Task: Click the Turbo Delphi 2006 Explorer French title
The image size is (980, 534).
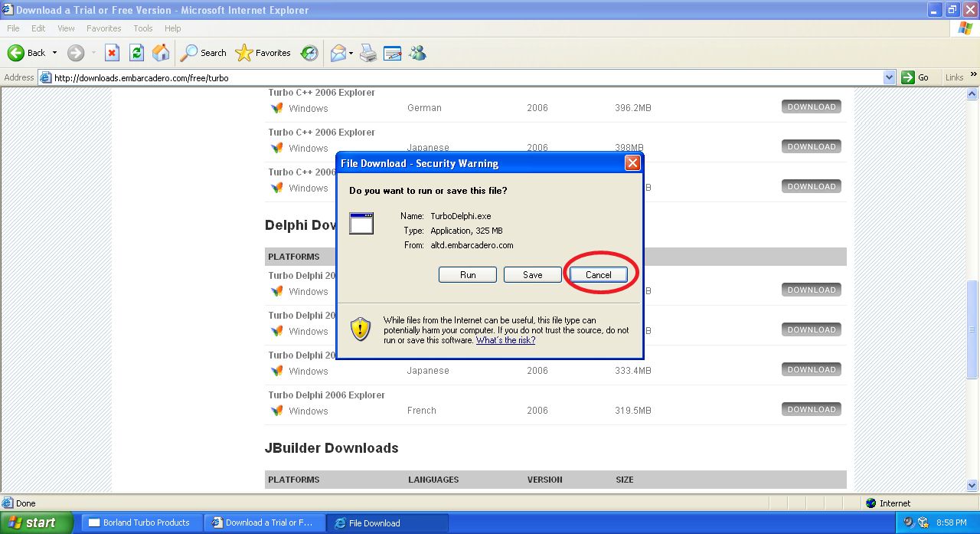Action: point(327,395)
